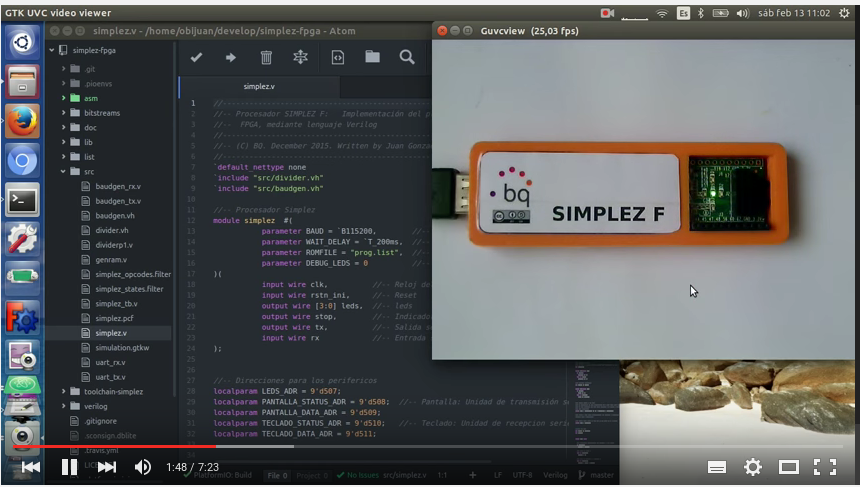Screen dimensions: 860x487
Task: Open baudgen_rx.v from the file tree
Action: [118, 186]
